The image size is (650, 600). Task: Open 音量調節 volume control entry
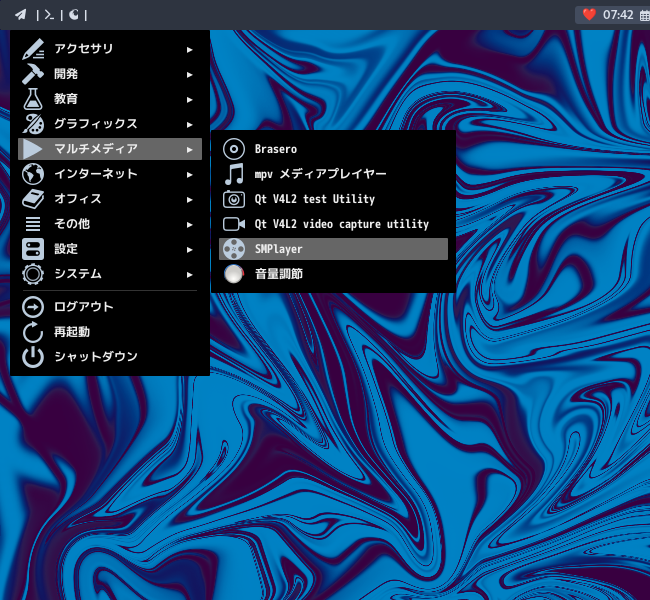333,274
